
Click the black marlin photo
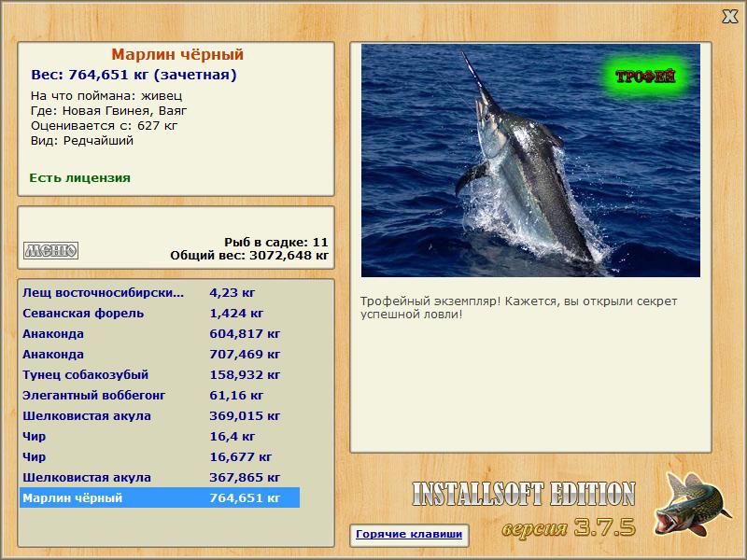[x=530, y=161]
